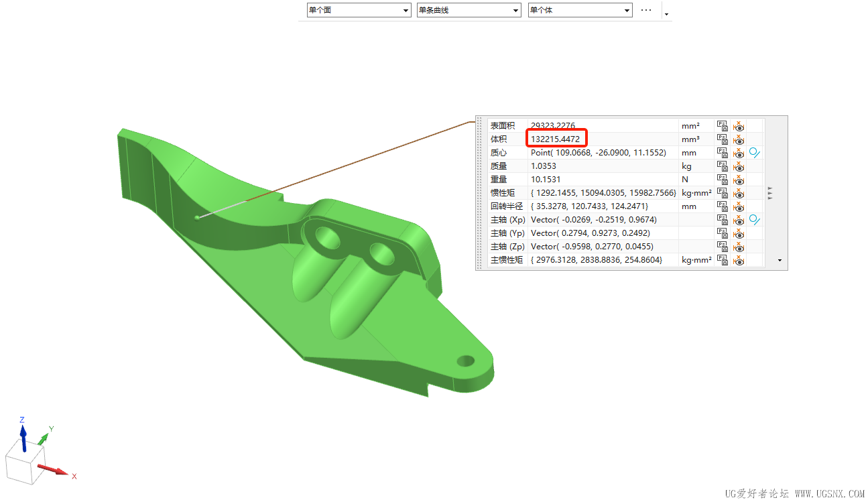Open the 单个面 selection filter dropdown
868x502 pixels.
pos(358,10)
